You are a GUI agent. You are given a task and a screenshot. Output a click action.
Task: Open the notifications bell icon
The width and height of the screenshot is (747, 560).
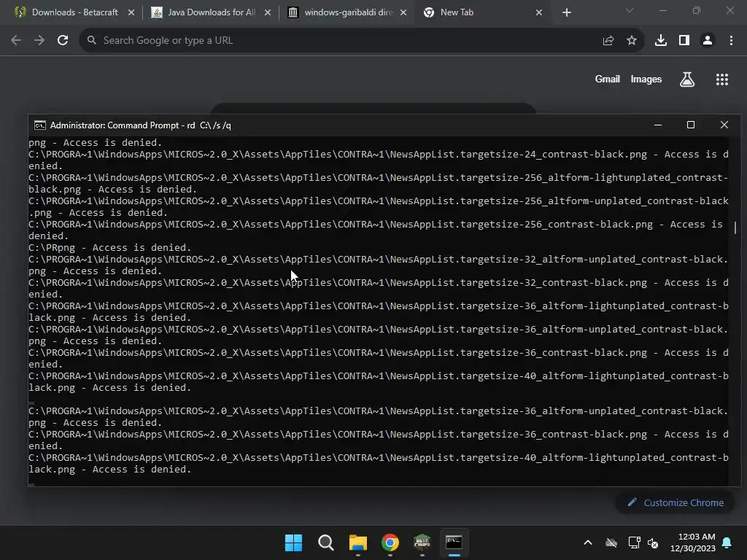[x=727, y=542]
